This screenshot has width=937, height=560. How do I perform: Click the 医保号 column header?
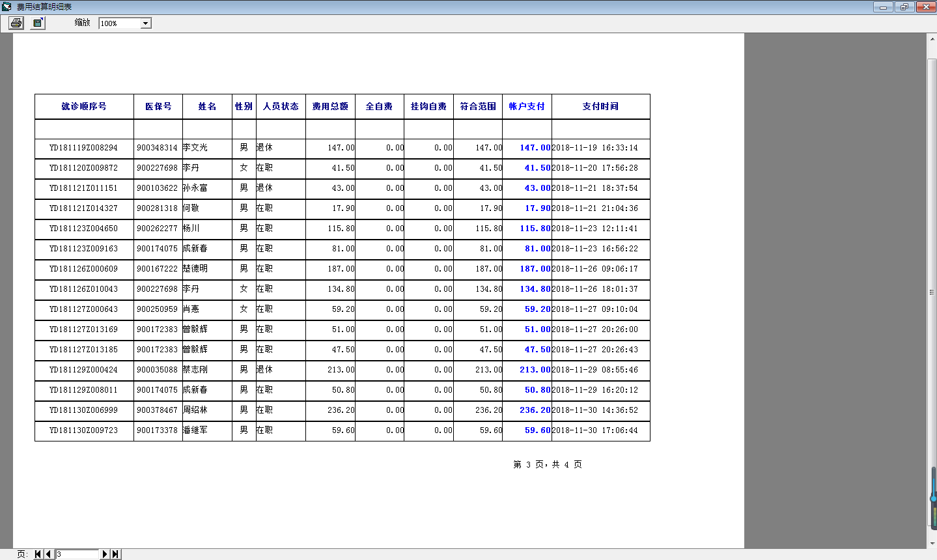(158, 106)
